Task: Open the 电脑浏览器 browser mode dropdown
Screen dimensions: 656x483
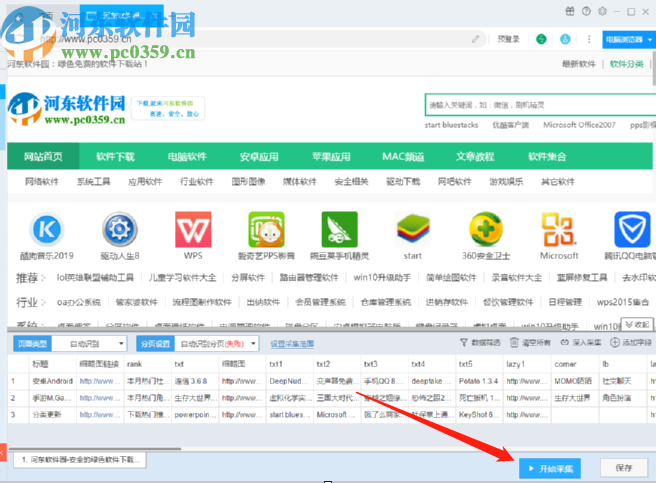Action: [628, 39]
